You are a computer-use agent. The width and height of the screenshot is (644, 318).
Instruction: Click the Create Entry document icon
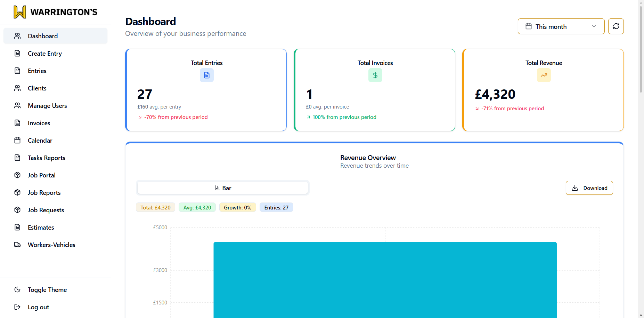[17, 53]
